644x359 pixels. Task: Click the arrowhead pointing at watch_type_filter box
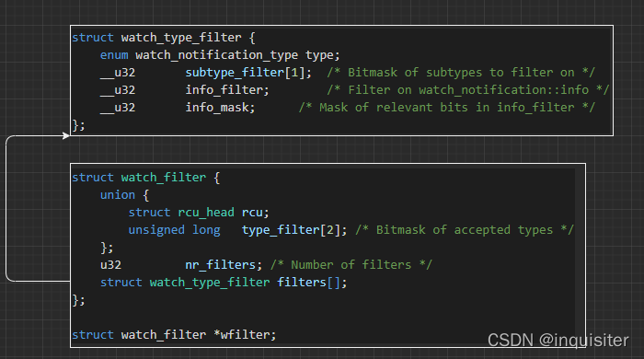[x=66, y=135]
